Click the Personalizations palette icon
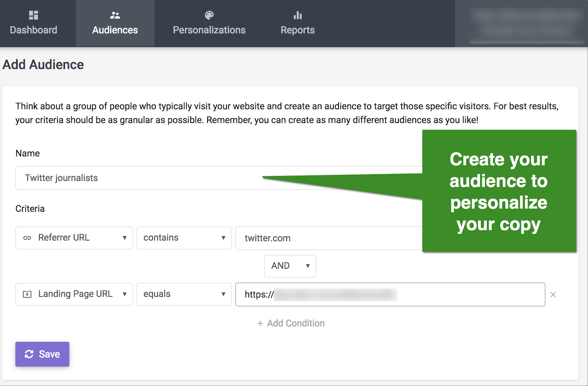588x386 pixels. pos(209,15)
